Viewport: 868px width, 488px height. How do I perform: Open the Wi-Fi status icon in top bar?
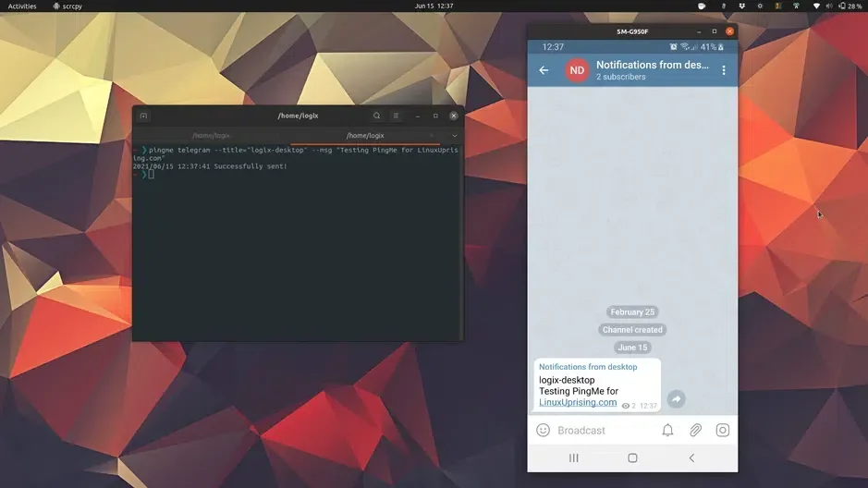pos(816,6)
